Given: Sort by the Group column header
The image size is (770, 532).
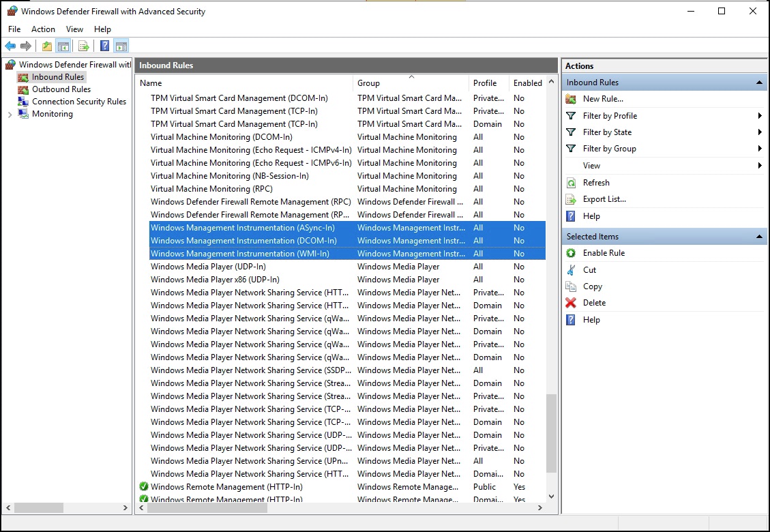Looking at the screenshot, I should pyautogui.click(x=411, y=83).
